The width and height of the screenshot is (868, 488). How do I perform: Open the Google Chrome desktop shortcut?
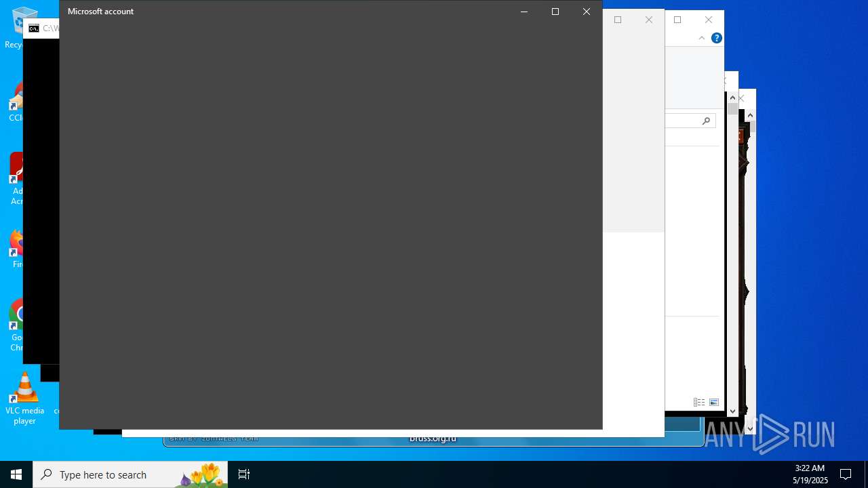(16, 325)
